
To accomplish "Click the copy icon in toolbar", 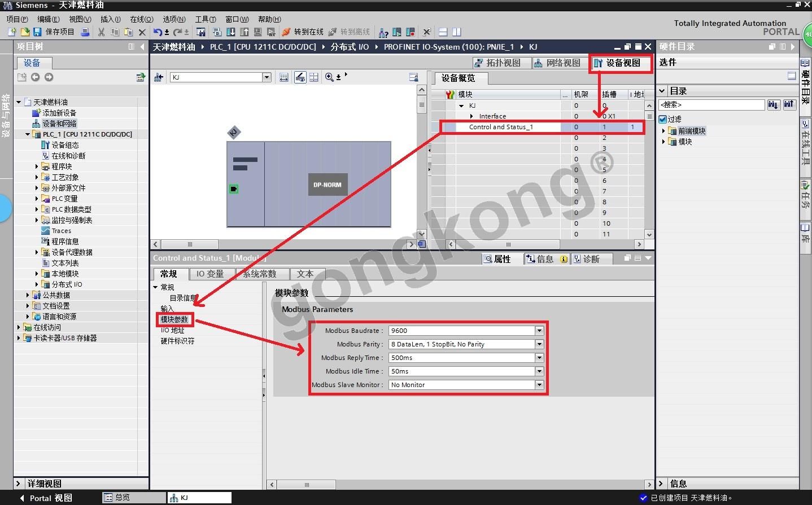I will click(115, 32).
